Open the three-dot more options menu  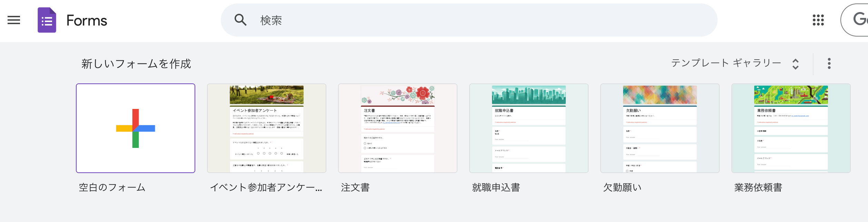pos(829,63)
